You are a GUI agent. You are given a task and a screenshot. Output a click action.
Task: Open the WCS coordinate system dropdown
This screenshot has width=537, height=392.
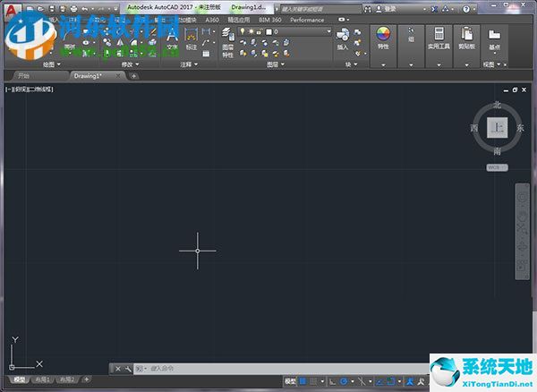pyautogui.click(x=498, y=167)
